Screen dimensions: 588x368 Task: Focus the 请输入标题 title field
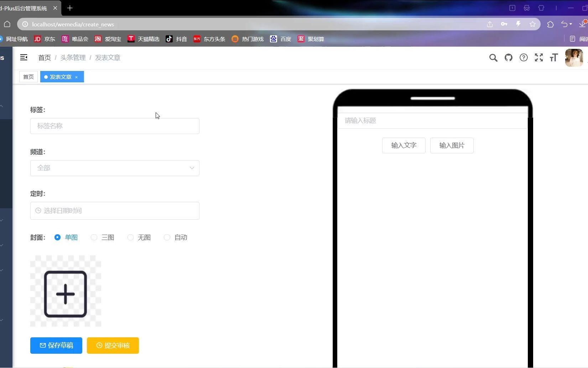(x=432, y=121)
